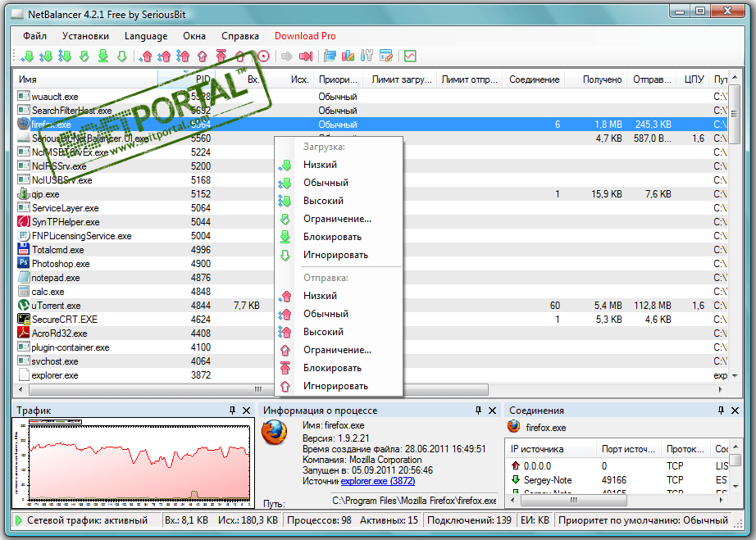Select the SecureCRT.EXE process row
Viewport: 756px width, 540px height.
[371, 320]
